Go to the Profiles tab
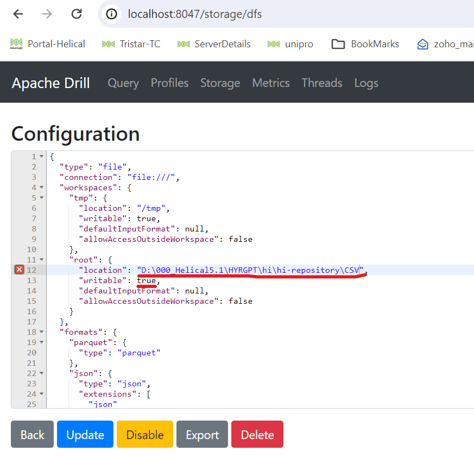Image resolution: width=474 pixels, height=476 pixels. 169,83
